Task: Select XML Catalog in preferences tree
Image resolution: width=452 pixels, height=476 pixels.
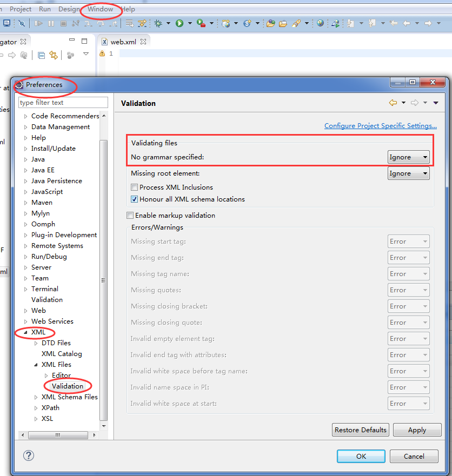Action: coord(62,354)
